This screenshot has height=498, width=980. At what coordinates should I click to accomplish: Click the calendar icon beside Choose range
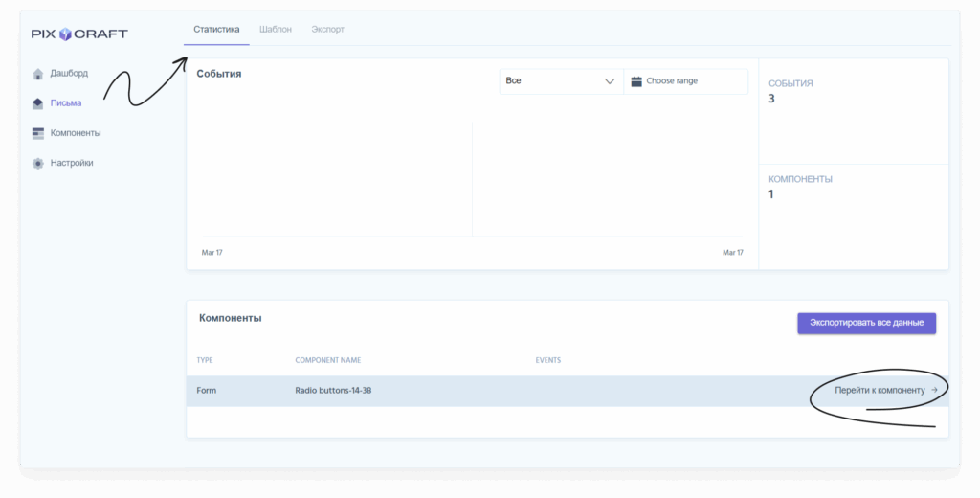[636, 81]
